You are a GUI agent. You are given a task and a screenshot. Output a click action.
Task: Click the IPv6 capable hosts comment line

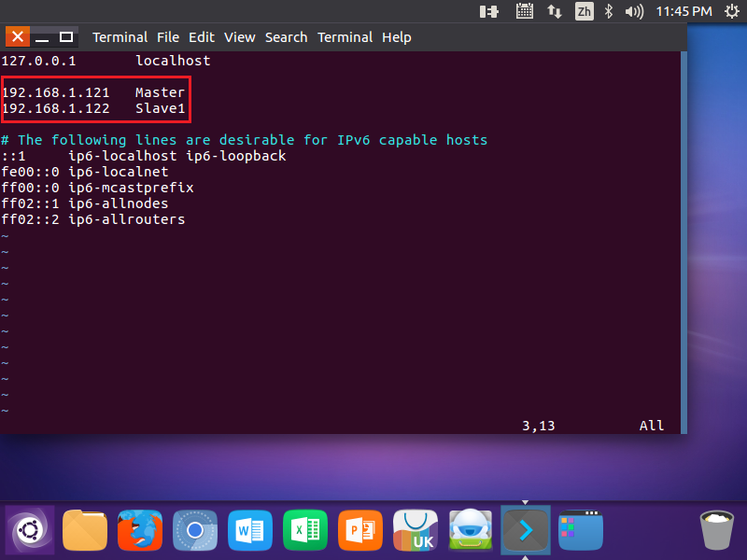pyautogui.click(x=245, y=140)
